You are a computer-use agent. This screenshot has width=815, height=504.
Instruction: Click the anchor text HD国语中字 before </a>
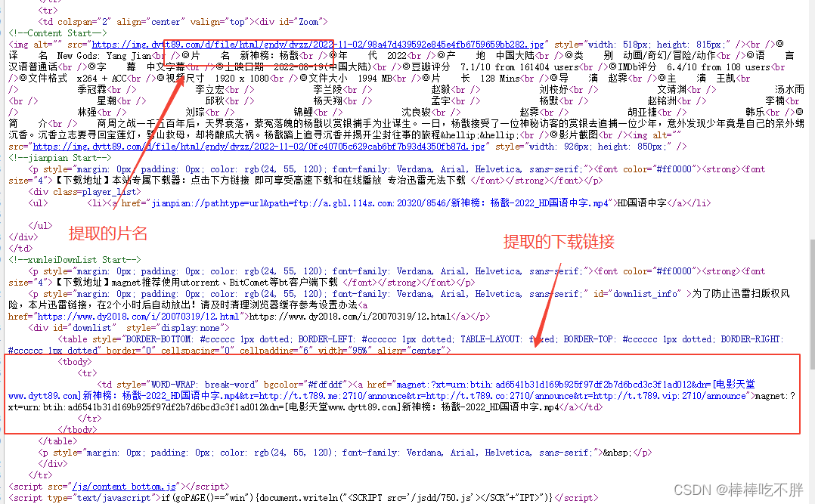point(642,203)
